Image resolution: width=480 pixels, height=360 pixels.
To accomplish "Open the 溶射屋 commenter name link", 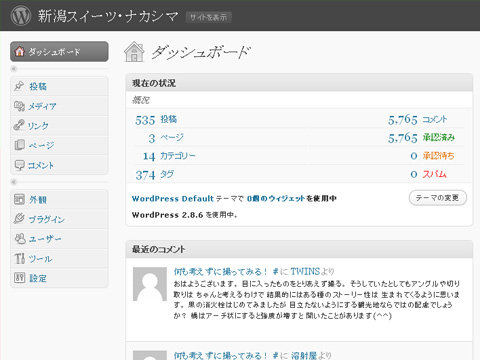I will tap(304, 356).
